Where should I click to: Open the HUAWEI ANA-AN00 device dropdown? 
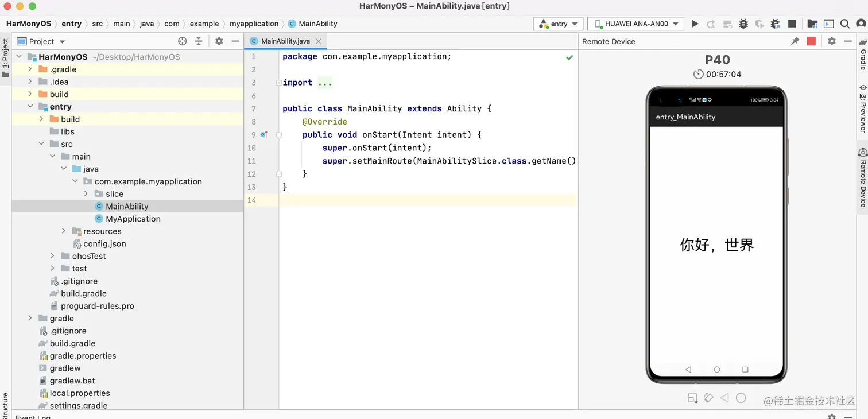(x=635, y=24)
